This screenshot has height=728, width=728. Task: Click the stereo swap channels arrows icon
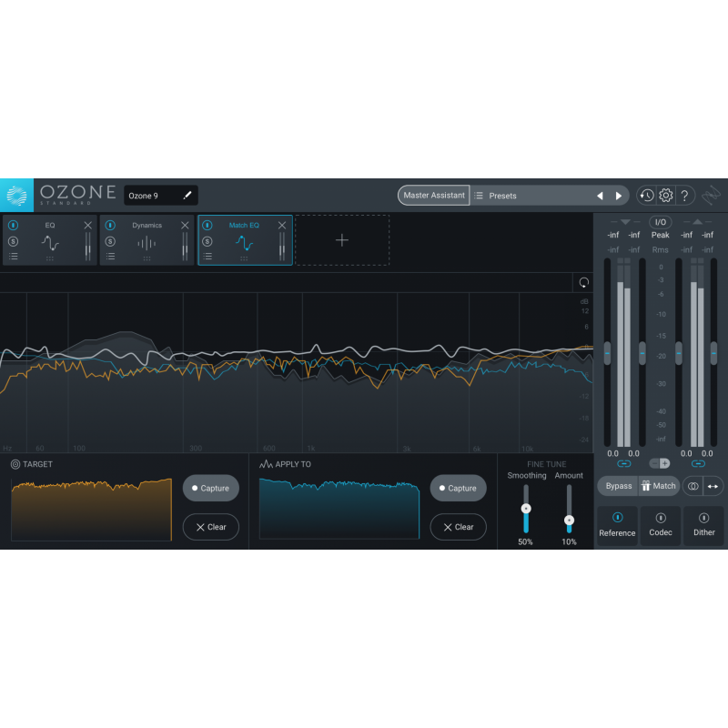[713, 486]
